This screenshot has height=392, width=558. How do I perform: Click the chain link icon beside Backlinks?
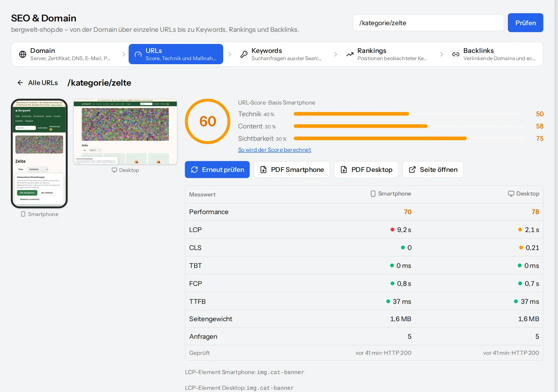[x=456, y=54]
